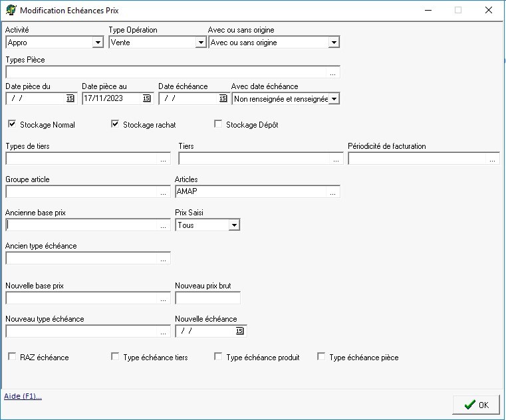Click browse ellipsis for Articles field
Screen dimensions: 506x420
pyautogui.click(x=333, y=192)
